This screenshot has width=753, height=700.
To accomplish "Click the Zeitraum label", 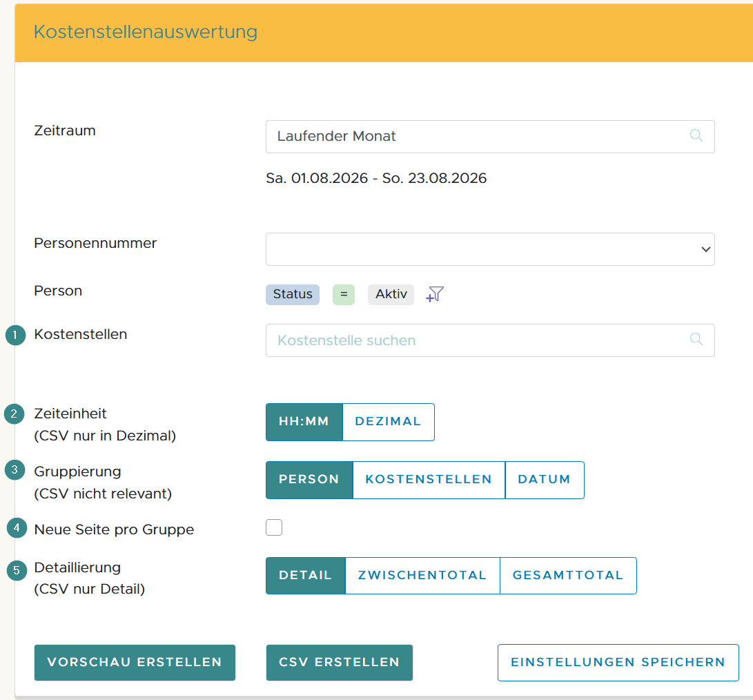I will click(65, 130).
